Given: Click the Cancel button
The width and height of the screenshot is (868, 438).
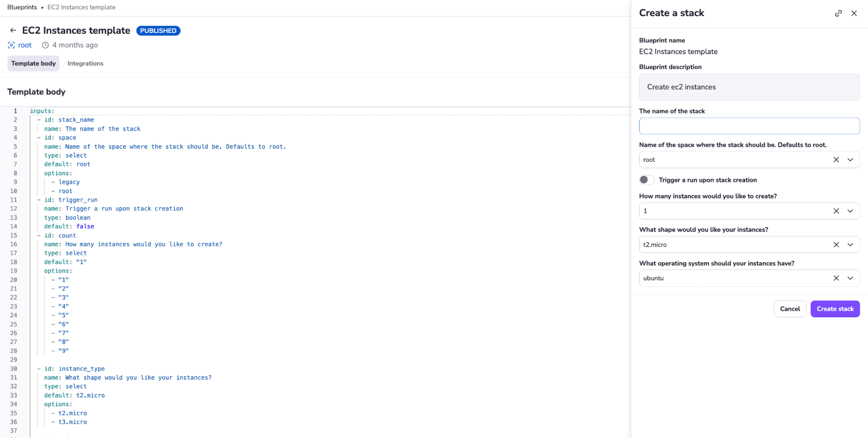Looking at the screenshot, I should pyautogui.click(x=789, y=309).
